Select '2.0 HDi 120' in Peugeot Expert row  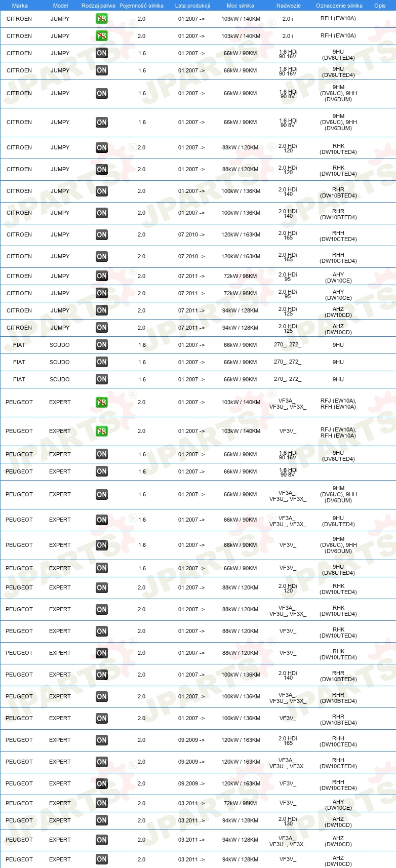(288, 588)
